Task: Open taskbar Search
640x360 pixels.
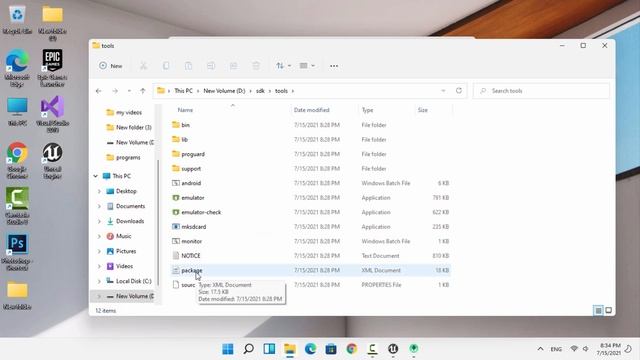Action: tap(249, 349)
